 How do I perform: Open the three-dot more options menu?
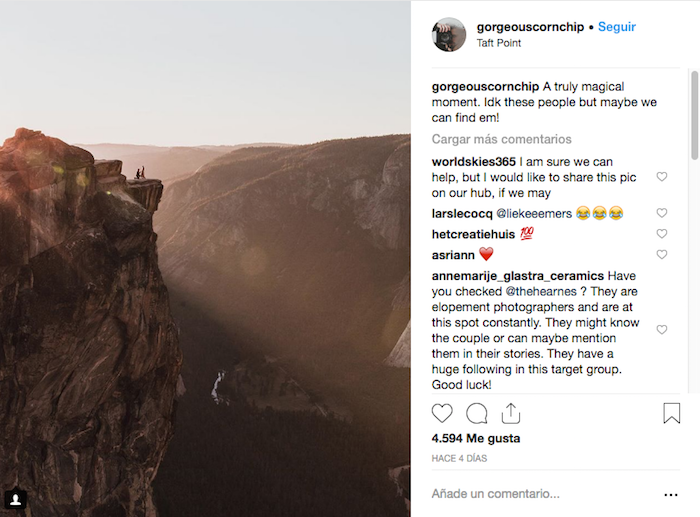(x=671, y=494)
